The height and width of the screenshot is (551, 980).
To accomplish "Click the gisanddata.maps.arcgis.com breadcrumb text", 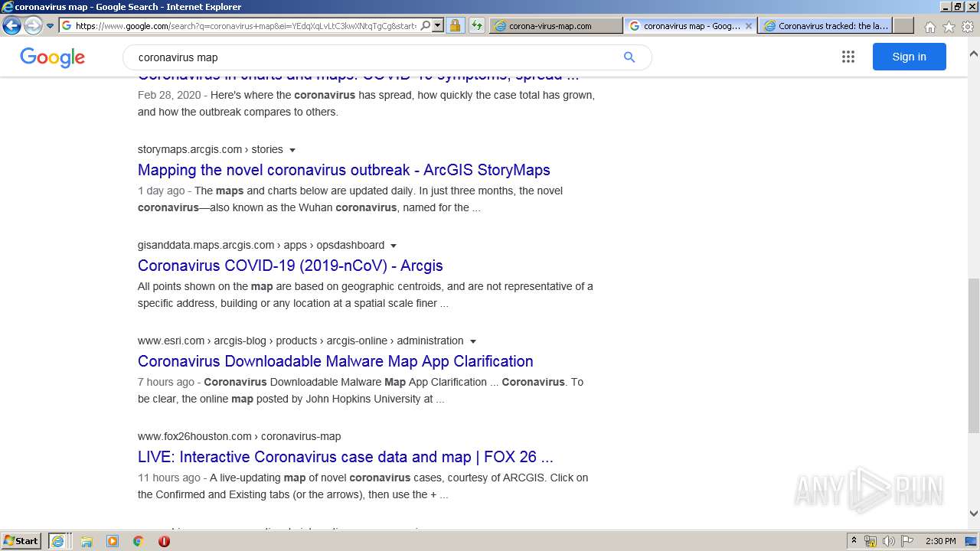I will (x=261, y=245).
